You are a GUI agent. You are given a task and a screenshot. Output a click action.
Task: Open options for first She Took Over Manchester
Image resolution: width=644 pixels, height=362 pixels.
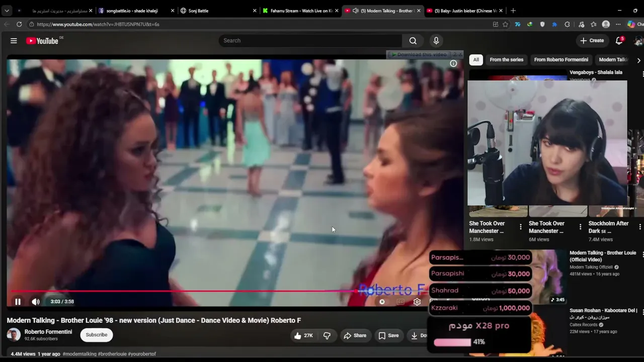tap(520, 227)
